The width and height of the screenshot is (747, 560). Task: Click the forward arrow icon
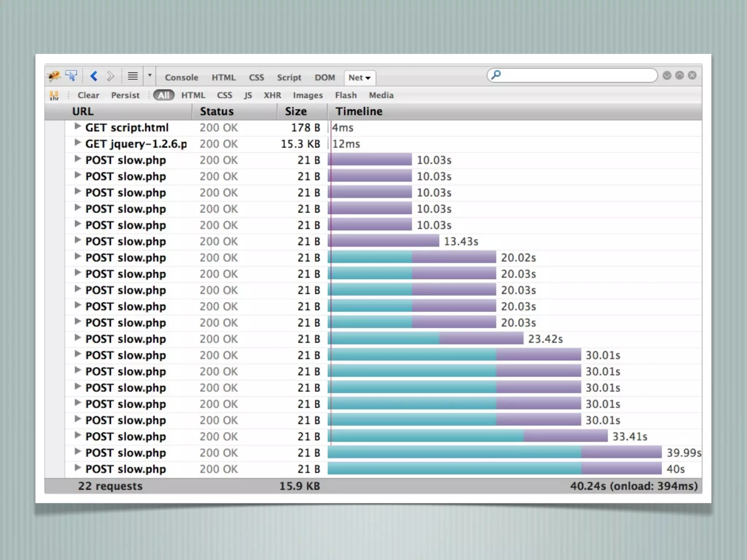(110, 76)
